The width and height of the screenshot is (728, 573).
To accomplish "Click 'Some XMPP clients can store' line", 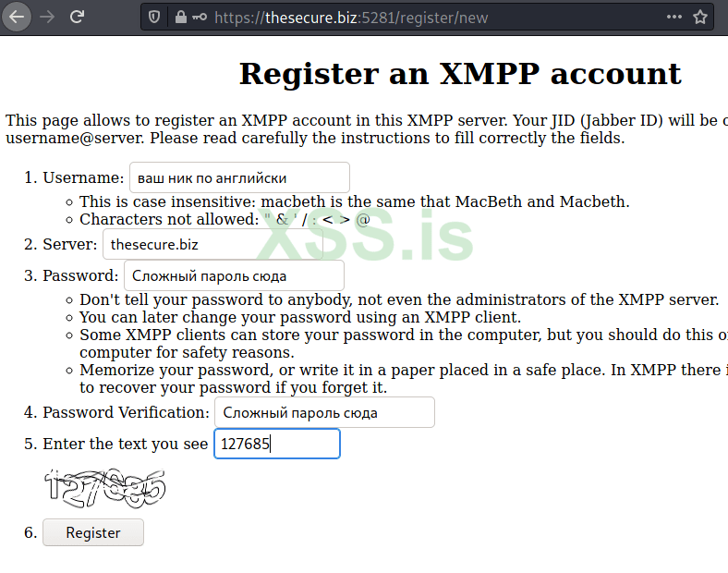I will coord(404,343).
